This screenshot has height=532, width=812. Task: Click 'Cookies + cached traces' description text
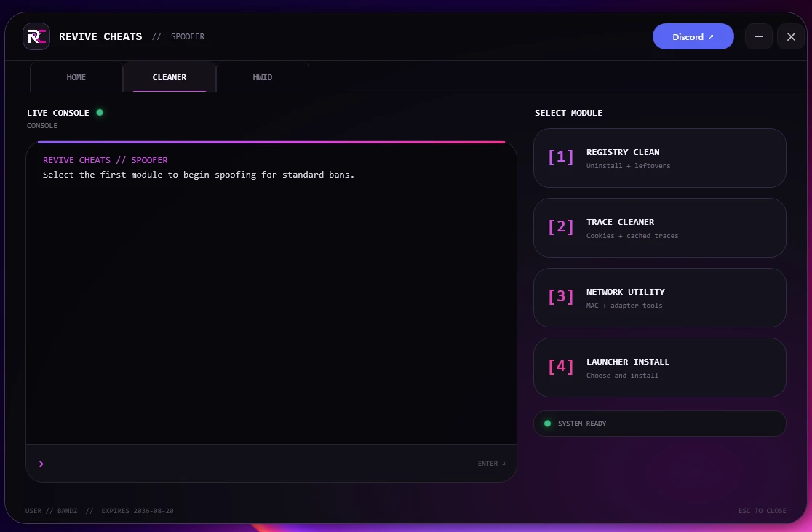[632, 236]
